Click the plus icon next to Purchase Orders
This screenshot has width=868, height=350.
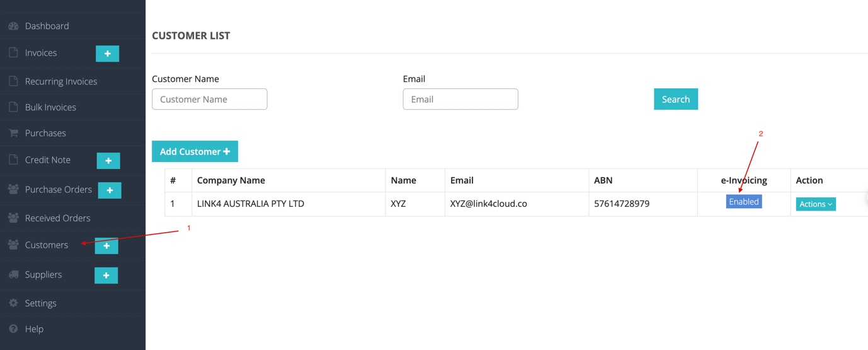pos(110,190)
